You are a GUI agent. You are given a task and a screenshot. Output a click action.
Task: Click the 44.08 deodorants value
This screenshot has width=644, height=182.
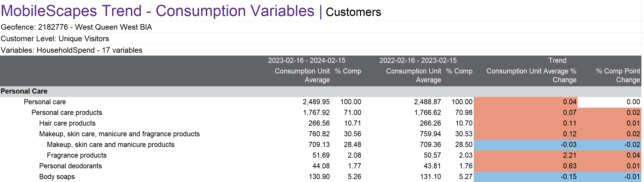[x=321, y=166]
